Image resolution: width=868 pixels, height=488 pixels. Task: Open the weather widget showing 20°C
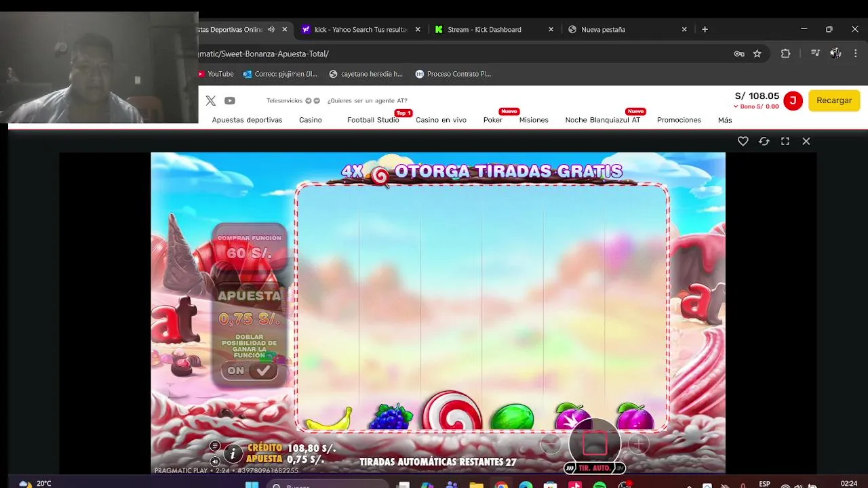[35, 483]
